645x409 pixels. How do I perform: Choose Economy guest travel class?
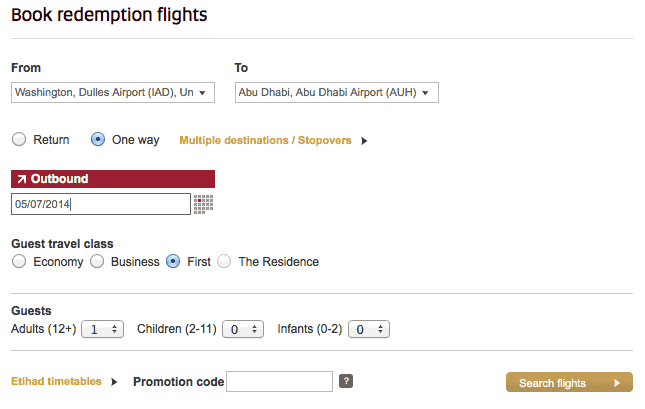(x=19, y=261)
